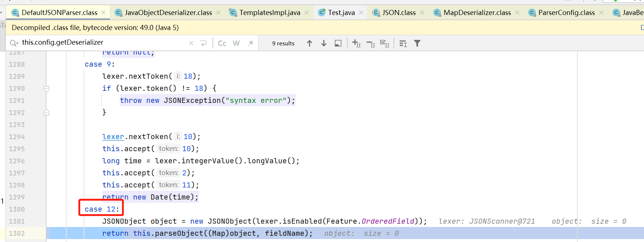Close the ParserConfig.class tab
This screenshot has width=644, height=242.
[x=601, y=12]
